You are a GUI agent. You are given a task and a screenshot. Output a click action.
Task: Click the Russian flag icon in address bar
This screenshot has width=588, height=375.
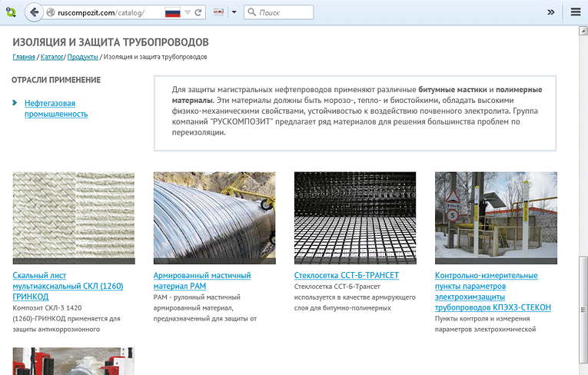tap(172, 12)
